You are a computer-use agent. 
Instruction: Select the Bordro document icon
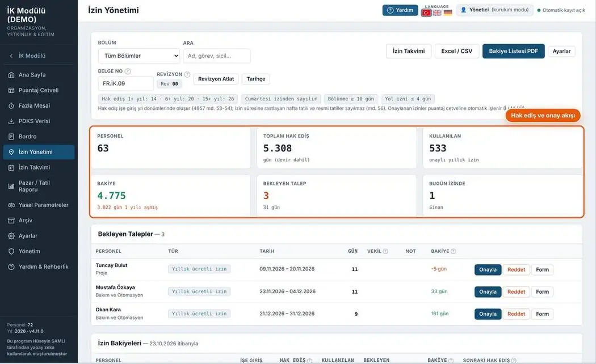[x=11, y=136]
